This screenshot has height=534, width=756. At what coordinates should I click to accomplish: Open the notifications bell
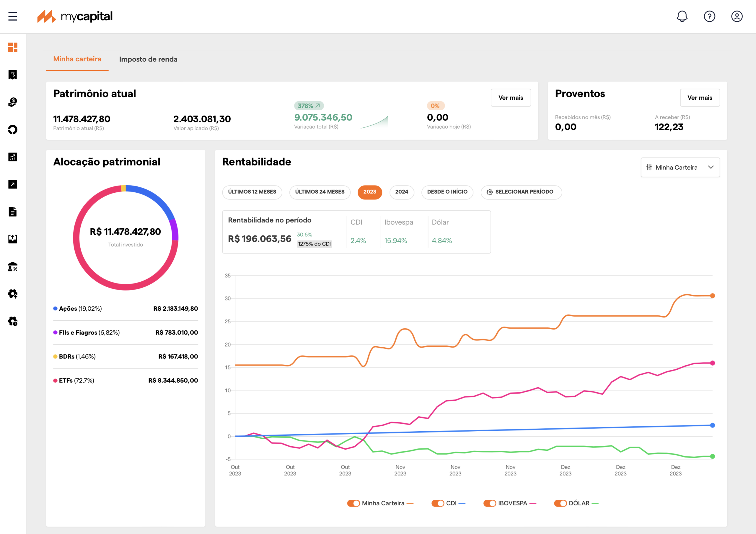coord(682,16)
